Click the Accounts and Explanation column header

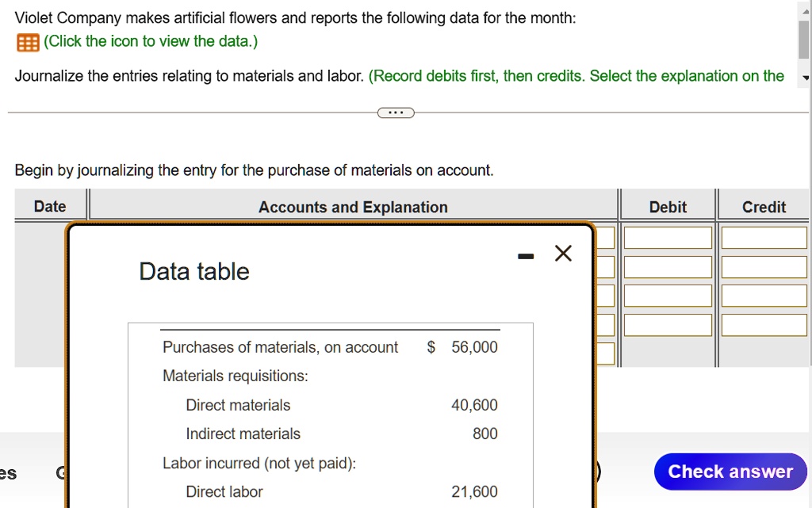click(x=353, y=206)
